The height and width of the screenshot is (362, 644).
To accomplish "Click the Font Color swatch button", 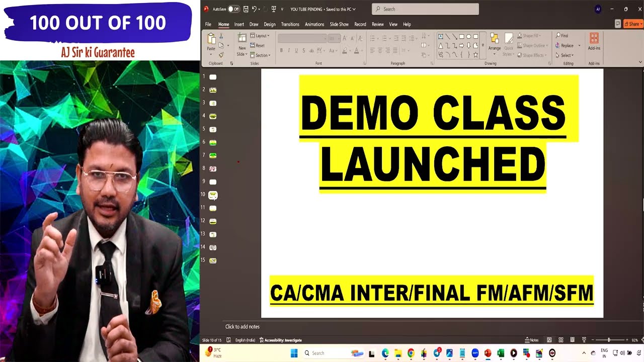I will pyautogui.click(x=356, y=50).
